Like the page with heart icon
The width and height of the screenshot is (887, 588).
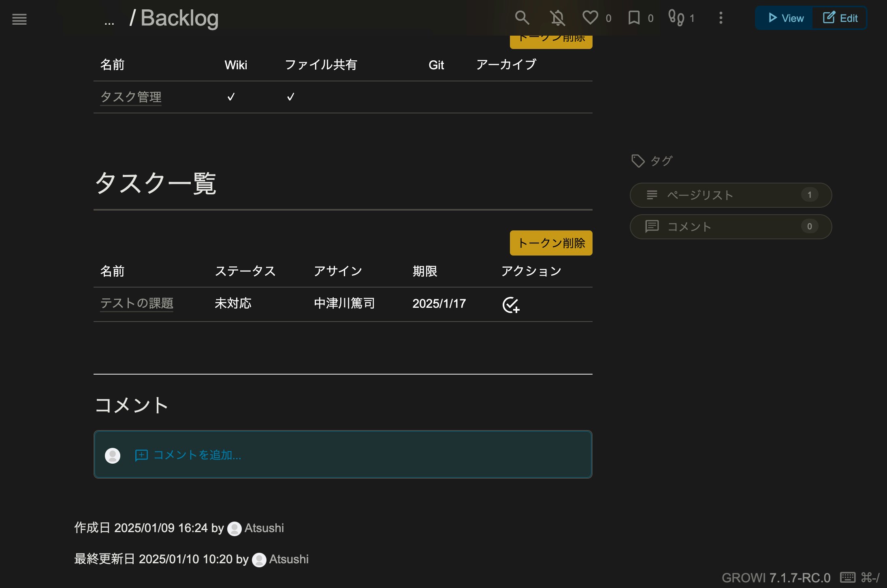(590, 18)
